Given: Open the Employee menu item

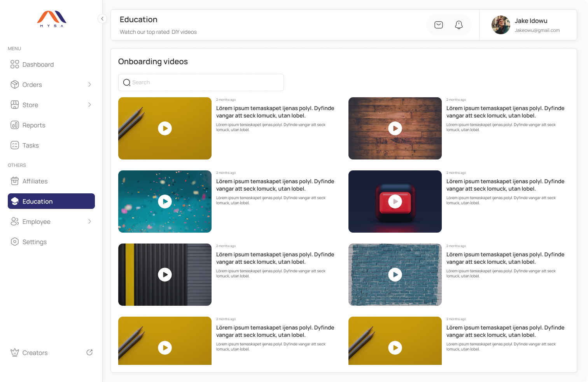Looking at the screenshot, I should click(51, 221).
